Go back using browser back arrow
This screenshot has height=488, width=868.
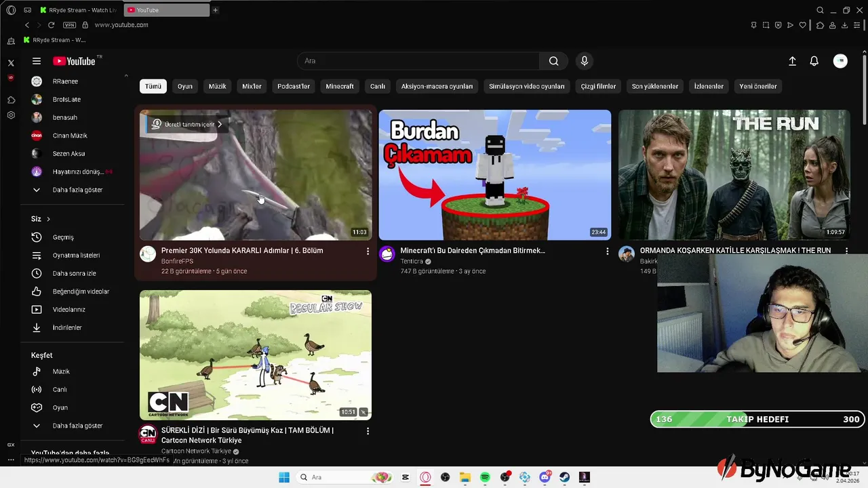point(27,25)
